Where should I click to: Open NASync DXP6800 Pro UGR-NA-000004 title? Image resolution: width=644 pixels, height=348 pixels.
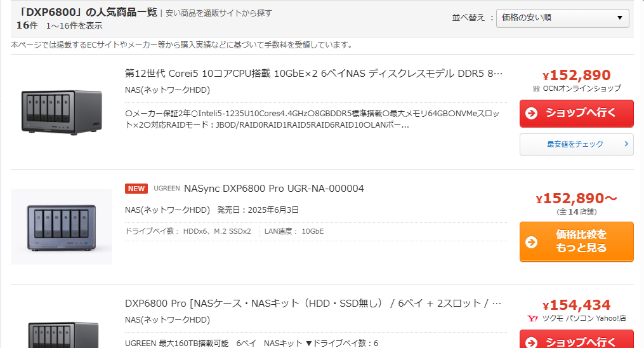coord(273,189)
